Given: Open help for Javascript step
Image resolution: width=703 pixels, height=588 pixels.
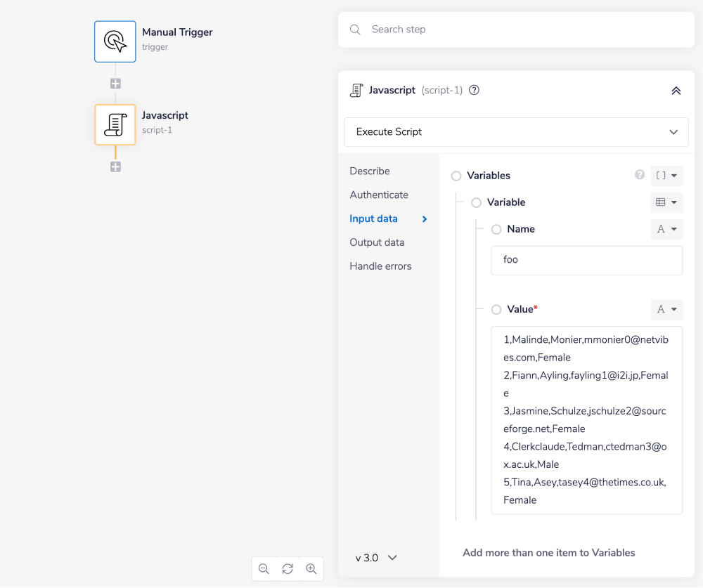Looking at the screenshot, I should point(474,90).
